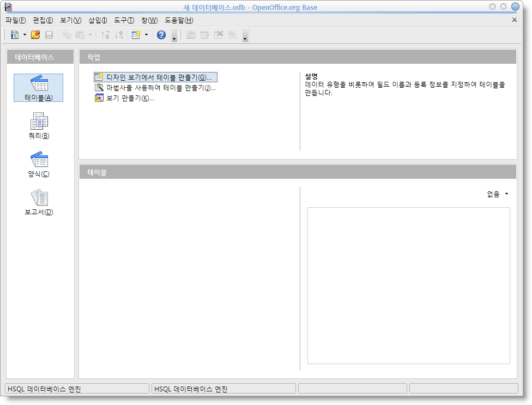532x405 pixels.
Task: Select the 쿼리 database section icon
Action: pyautogui.click(x=39, y=125)
